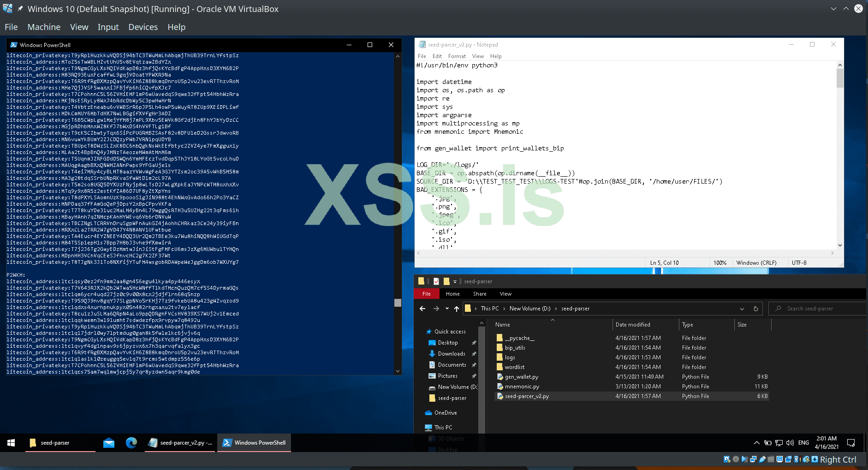868x470 pixels.
Task: Switch to the View ribbon tab in Explorer
Action: pos(505,294)
